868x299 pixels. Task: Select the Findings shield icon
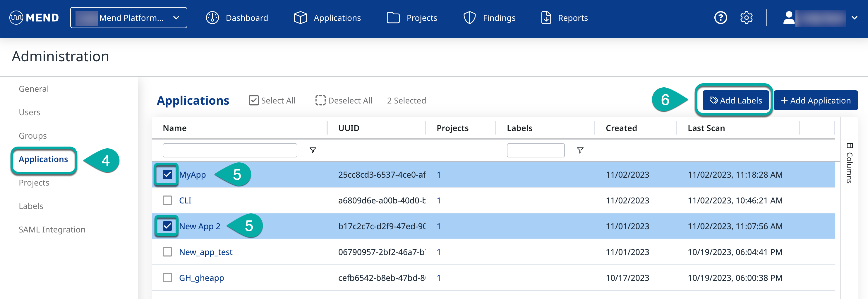click(470, 18)
